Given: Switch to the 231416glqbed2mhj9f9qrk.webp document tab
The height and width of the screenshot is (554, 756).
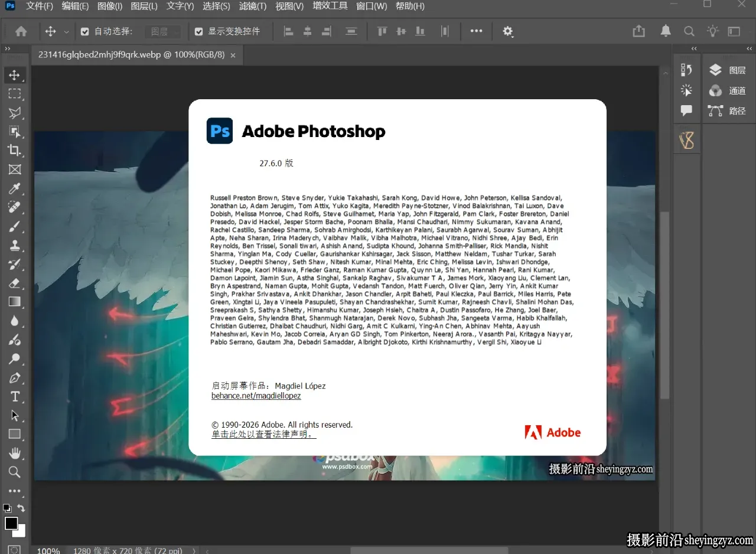Looking at the screenshot, I should click(132, 54).
